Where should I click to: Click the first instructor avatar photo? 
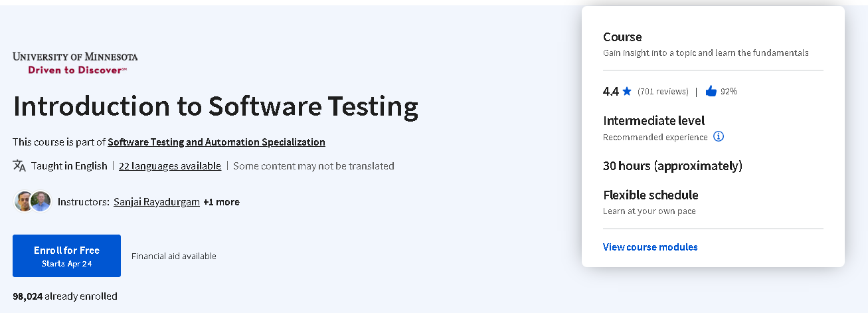click(x=23, y=201)
